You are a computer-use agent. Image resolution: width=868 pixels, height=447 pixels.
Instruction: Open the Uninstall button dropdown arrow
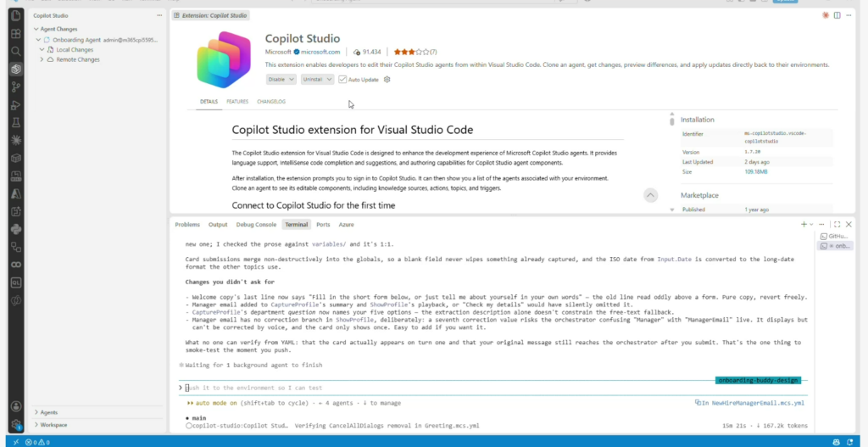(330, 79)
